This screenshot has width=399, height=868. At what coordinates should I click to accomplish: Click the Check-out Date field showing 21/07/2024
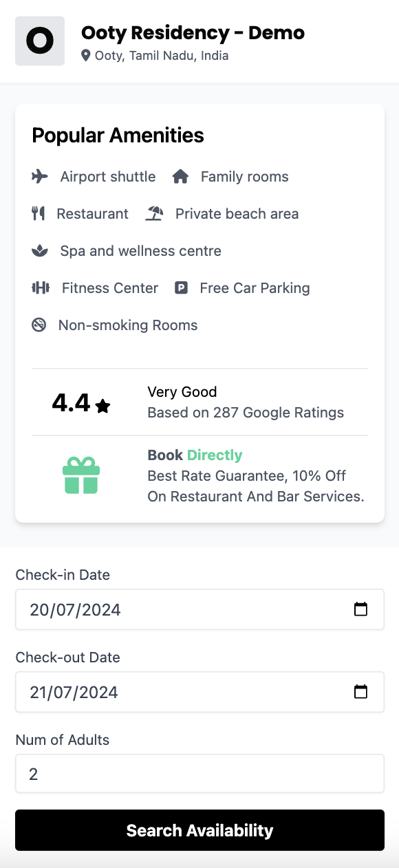(199, 692)
